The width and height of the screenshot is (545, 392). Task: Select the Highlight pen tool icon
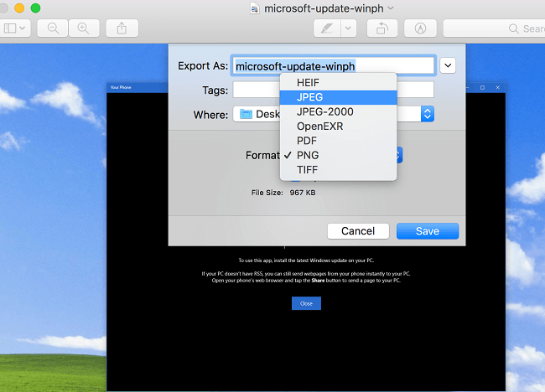coord(327,28)
